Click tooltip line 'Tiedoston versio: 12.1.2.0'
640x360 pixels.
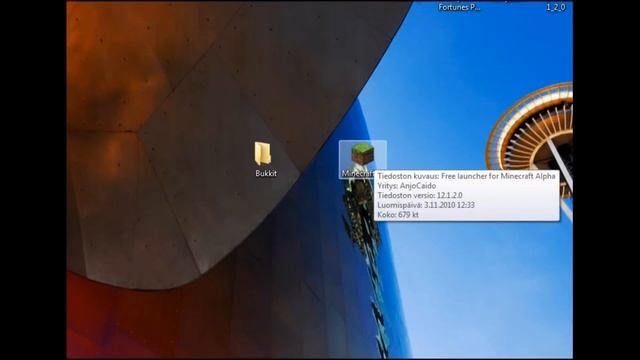click(420, 196)
